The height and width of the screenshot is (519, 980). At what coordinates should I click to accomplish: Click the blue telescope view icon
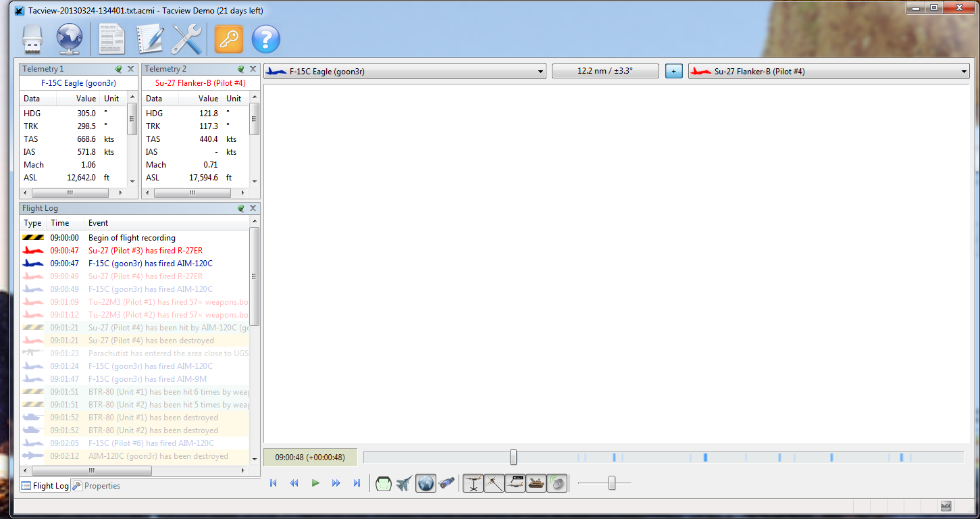[446, 483]
